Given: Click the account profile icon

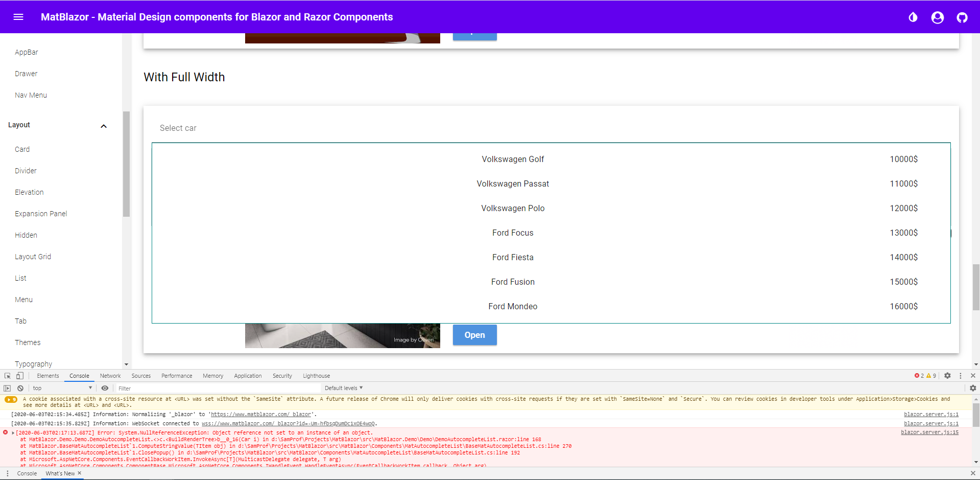Looking at the screenshot, I should pos(937,17).
